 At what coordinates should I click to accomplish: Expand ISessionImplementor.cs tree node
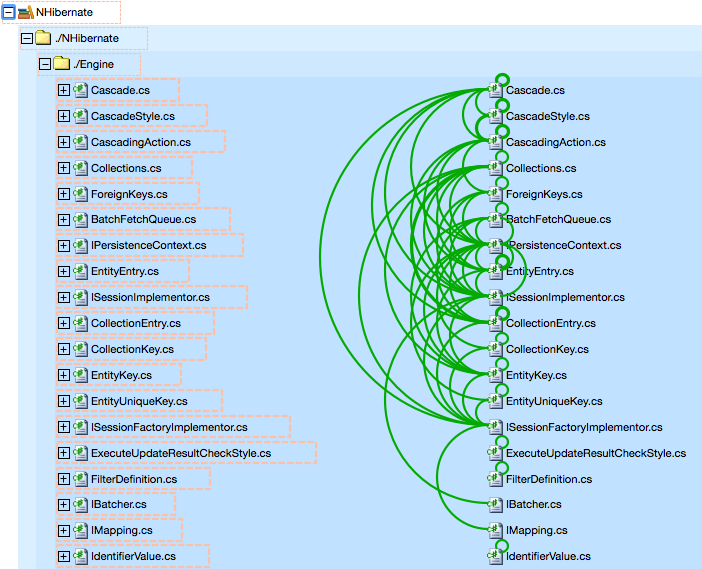(64, 297)
